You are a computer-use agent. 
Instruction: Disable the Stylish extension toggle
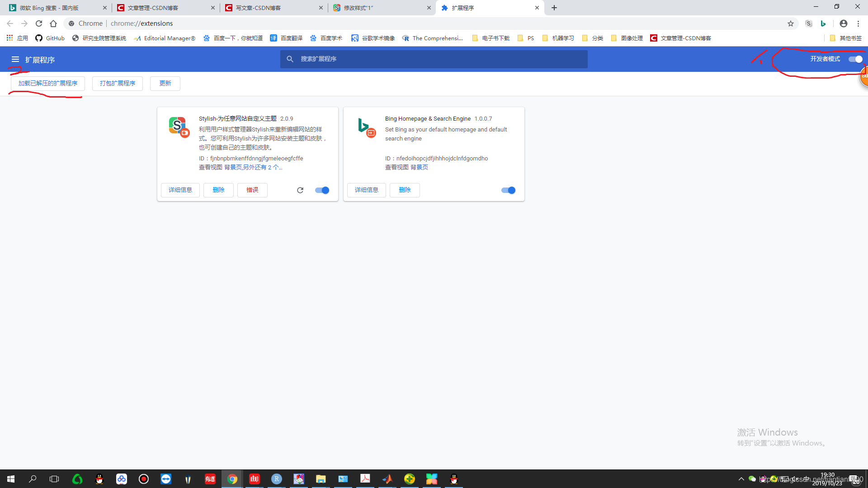click(x=322, y=190)
